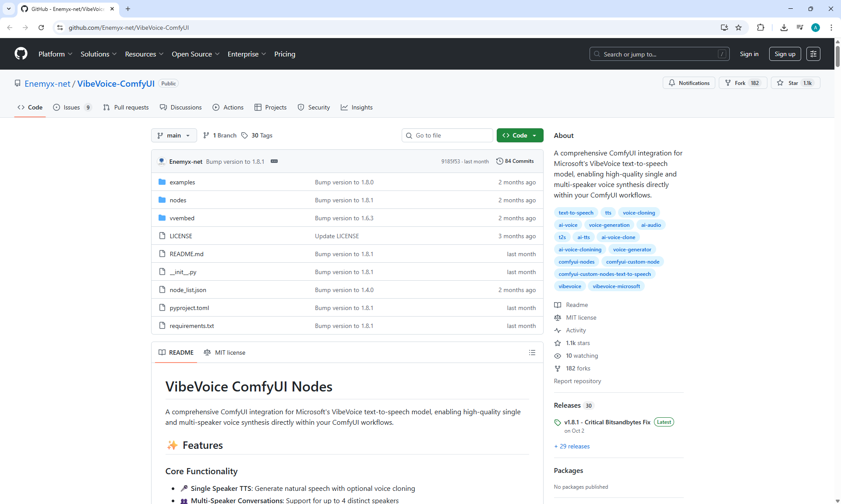Expand the commit message ellipsis icon
This screenshot has width=841, height=504.
tap(274, 161)
